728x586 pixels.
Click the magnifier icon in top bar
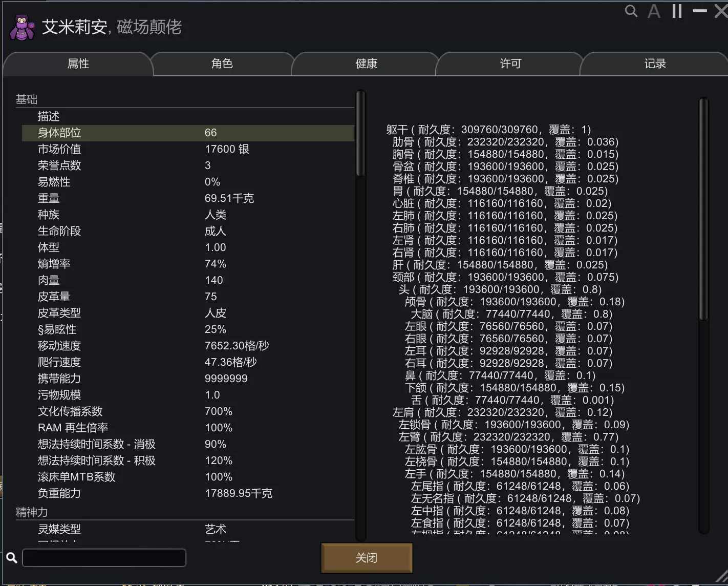coord(631,11)
